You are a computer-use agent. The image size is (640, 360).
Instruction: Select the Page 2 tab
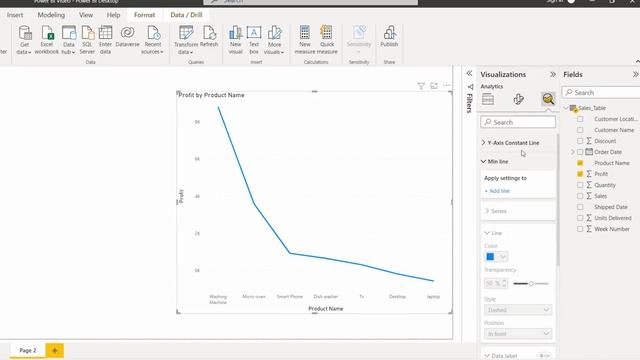(x=28, y=350)
